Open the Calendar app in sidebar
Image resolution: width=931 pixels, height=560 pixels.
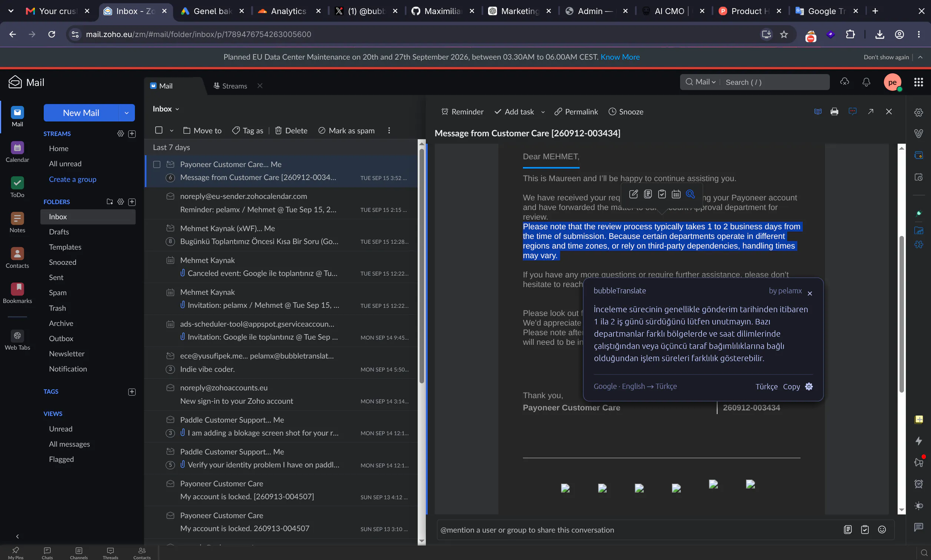(x=17, y=152)
